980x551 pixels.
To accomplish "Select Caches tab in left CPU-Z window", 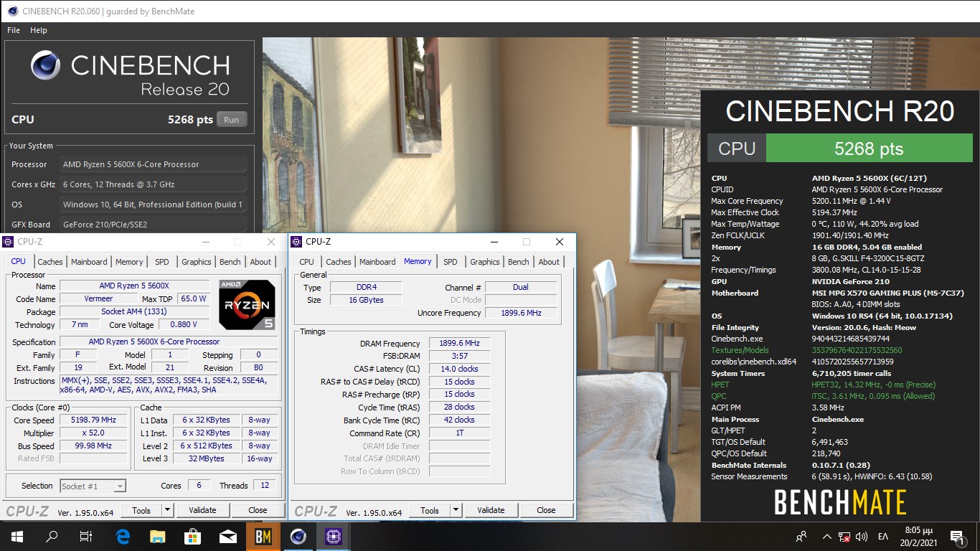I will (50, 262).
